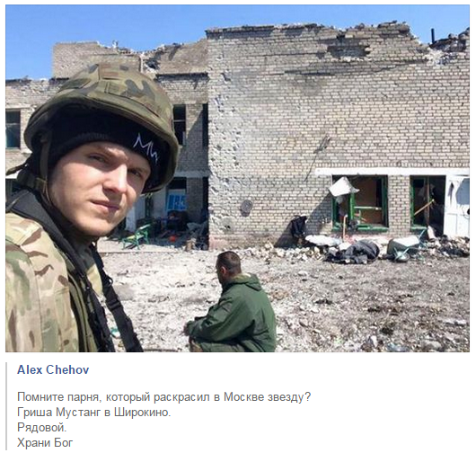Click the grey vertical quote bar beside the post

coord(6,405)
